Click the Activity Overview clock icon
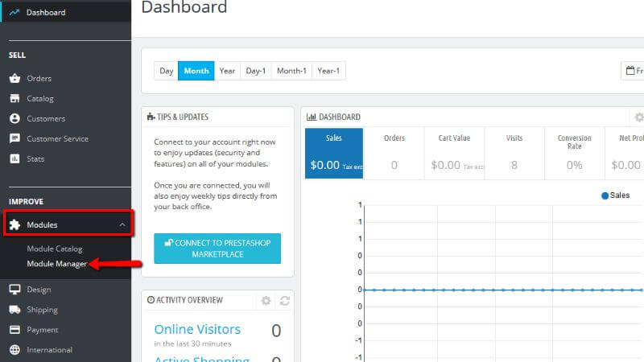Image resolution: width=644 pixels, height=362 pixels. tap(151, 300)
